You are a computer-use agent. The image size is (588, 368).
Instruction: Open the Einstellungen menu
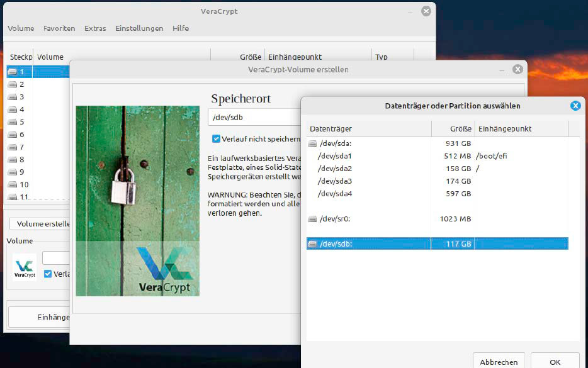click(x=139, y=28)
